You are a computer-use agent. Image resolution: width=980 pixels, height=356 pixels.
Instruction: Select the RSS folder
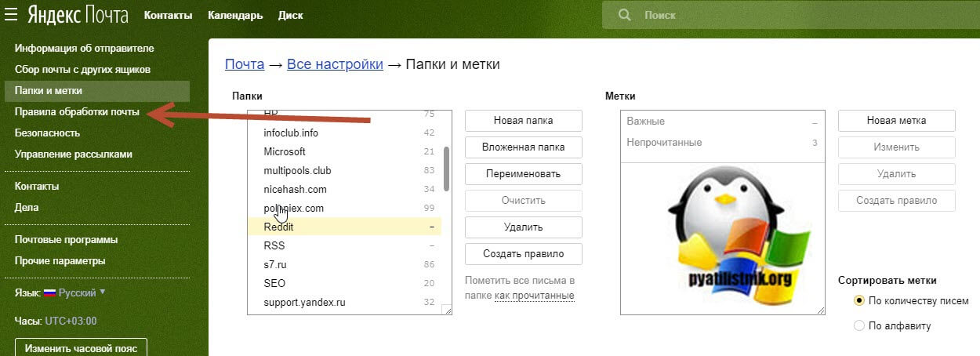[x=344, y=246]
